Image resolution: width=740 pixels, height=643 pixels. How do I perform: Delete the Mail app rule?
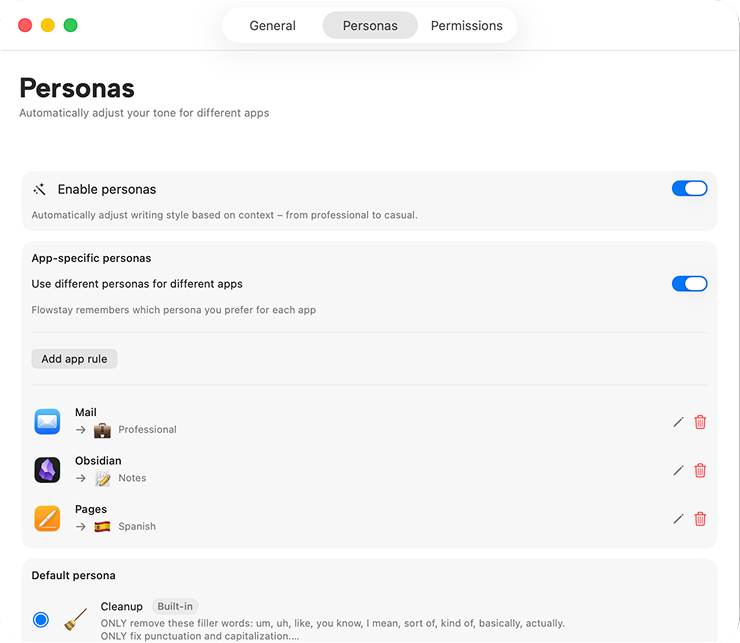[700, 422]
